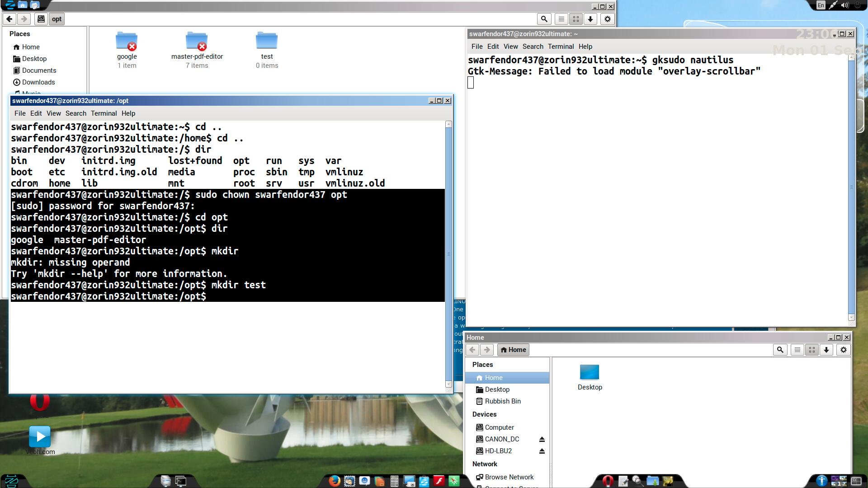Open gear menu in Home window
The height and width of the screenshot is (488, 868).
pos(843,350)
